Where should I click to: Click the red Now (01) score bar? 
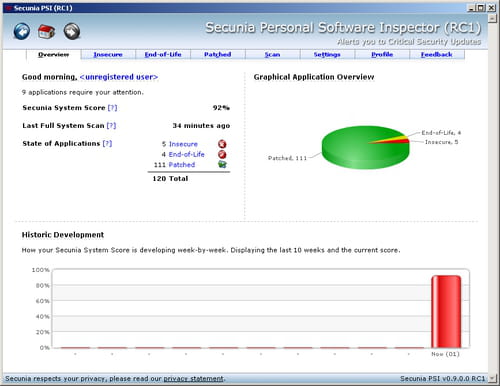point(446,312)
